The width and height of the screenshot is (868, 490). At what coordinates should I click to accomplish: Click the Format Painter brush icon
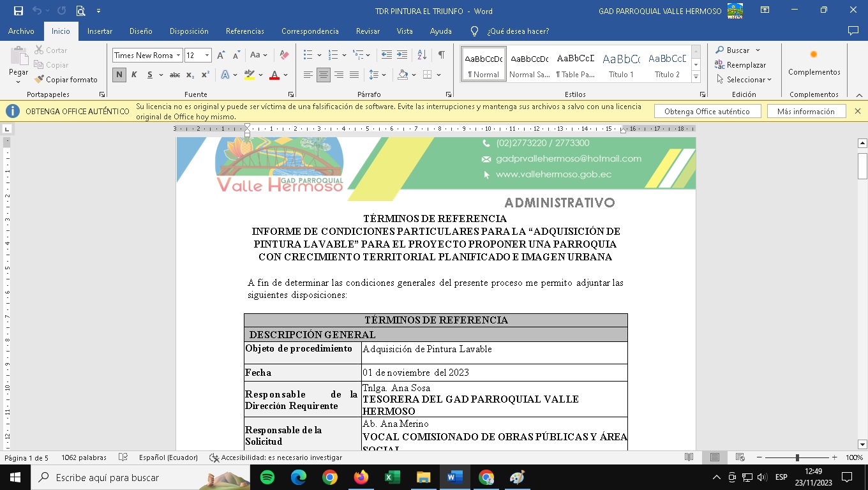point(40,80)
